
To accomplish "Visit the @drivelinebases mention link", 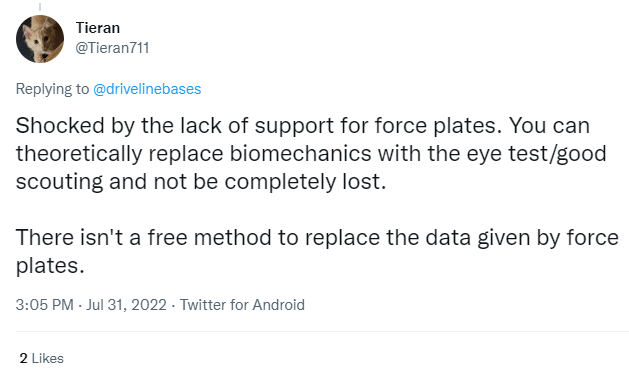I will tap(147, 89).
